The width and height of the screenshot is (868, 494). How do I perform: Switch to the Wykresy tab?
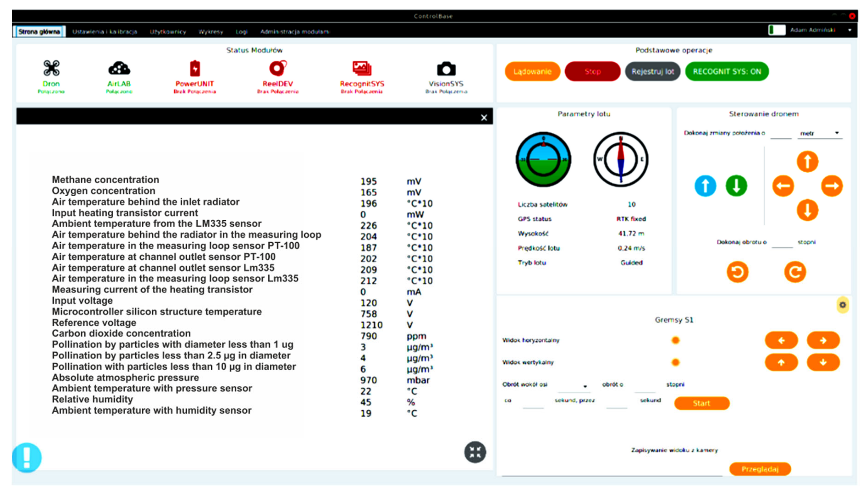coord(211,32)
